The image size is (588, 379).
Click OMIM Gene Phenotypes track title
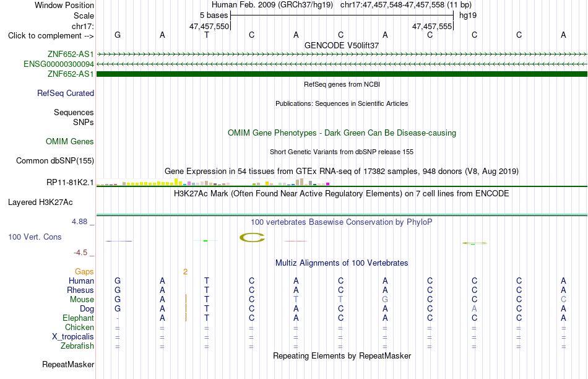pyautogui.click(x=342, y=133)
